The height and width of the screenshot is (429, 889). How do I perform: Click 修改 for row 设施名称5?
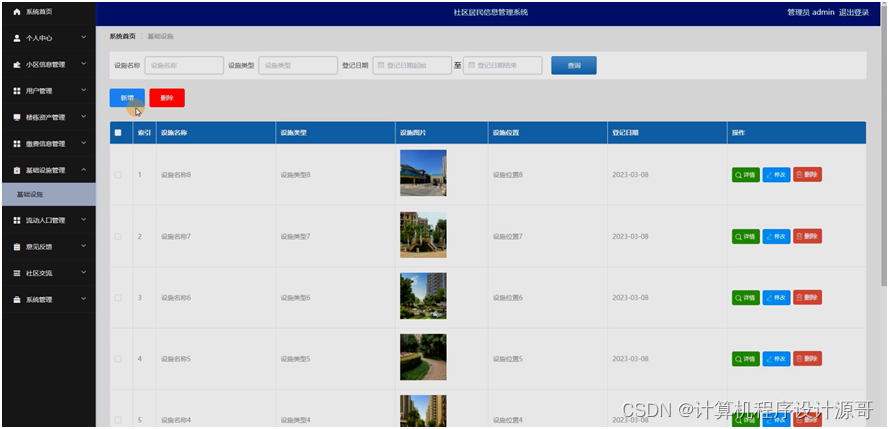click(776, 359)
